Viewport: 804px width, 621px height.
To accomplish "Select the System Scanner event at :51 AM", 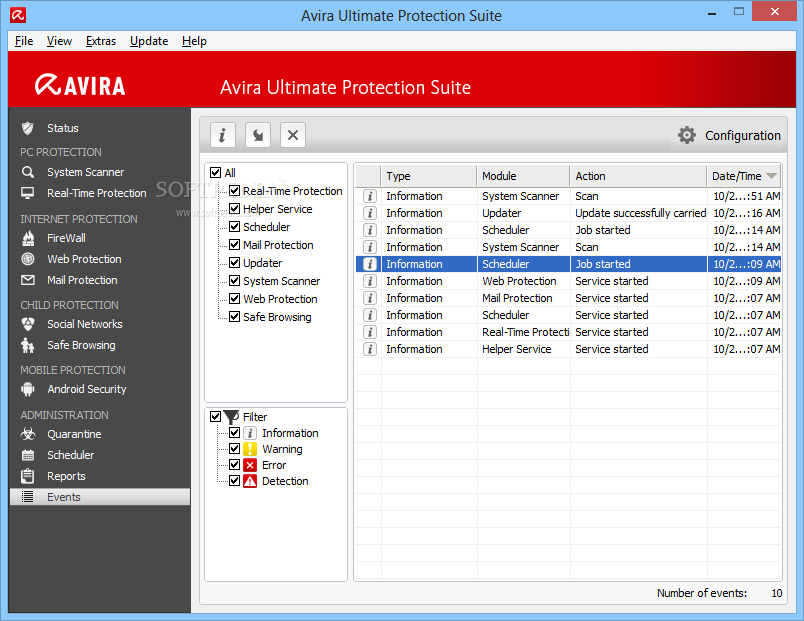I will point(568,196).
